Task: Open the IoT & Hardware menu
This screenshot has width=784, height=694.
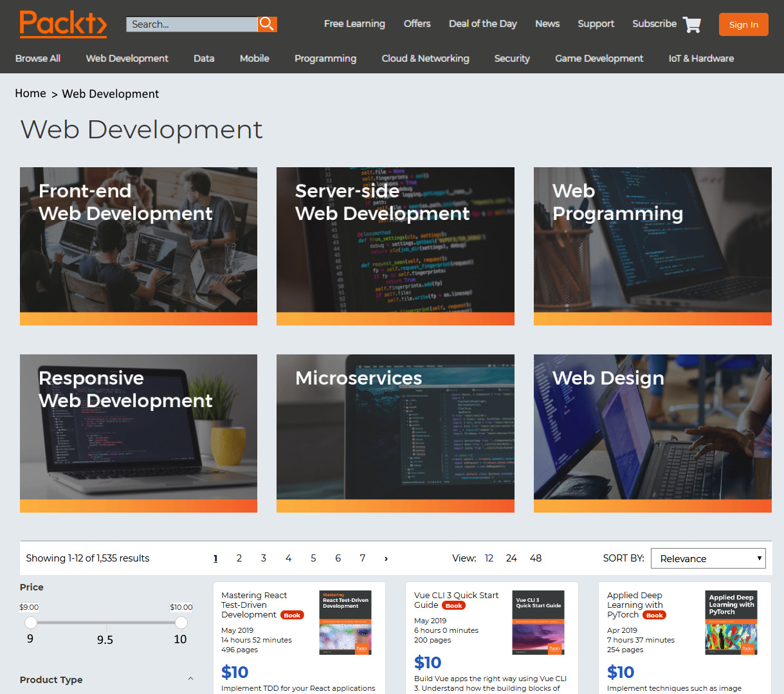Action: 701,59
